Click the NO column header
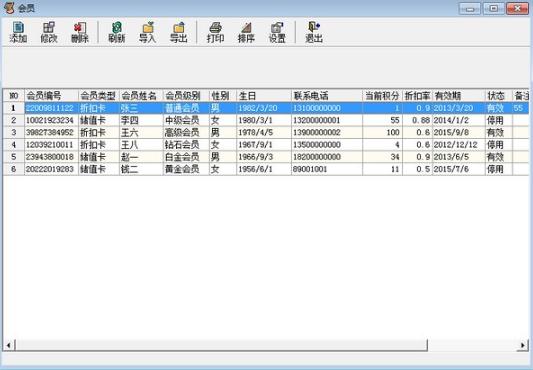Viewport: 533px width, 370px height. [14, 96]
